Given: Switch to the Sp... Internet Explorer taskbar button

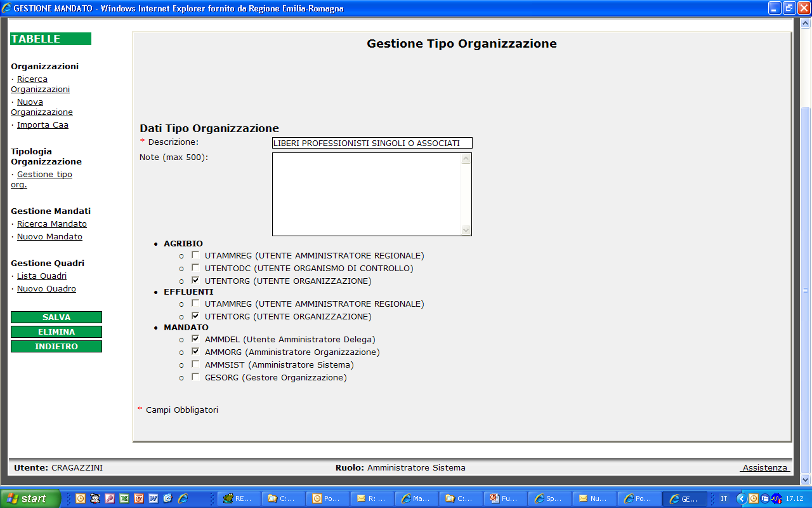Looking at the screenshot, I should (549, 498).
